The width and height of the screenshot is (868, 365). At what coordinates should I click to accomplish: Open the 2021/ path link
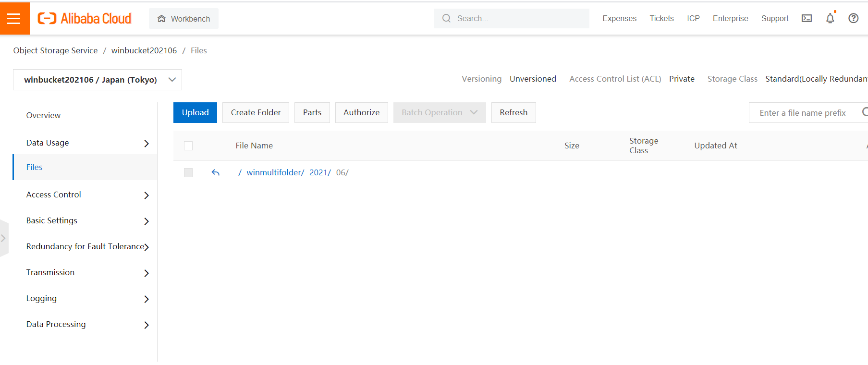[x=320, y=172]
